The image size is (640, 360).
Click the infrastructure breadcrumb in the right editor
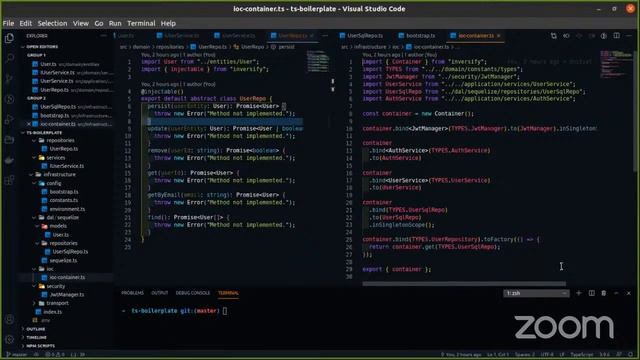click(370, 47)
